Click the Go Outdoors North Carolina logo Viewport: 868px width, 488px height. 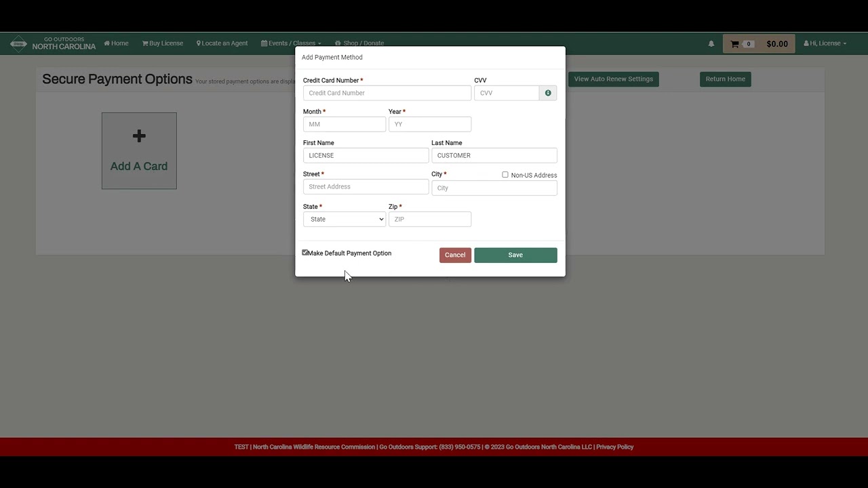coord(53,43)
